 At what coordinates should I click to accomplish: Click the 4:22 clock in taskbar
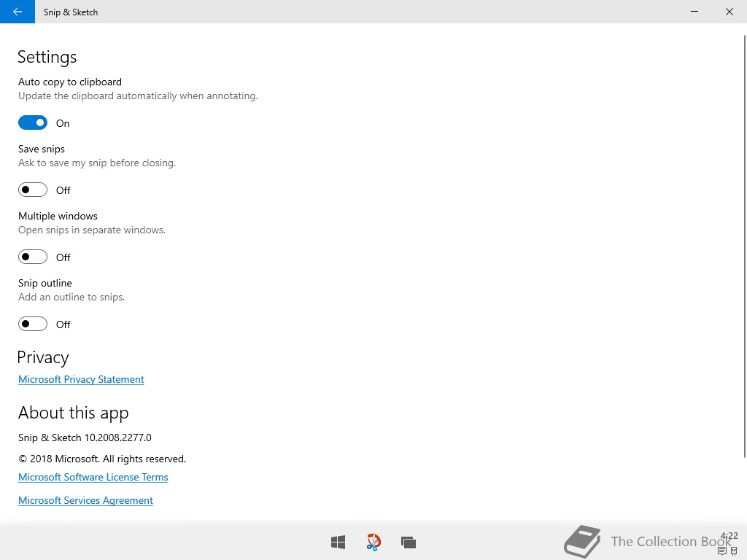click(729, 536)
